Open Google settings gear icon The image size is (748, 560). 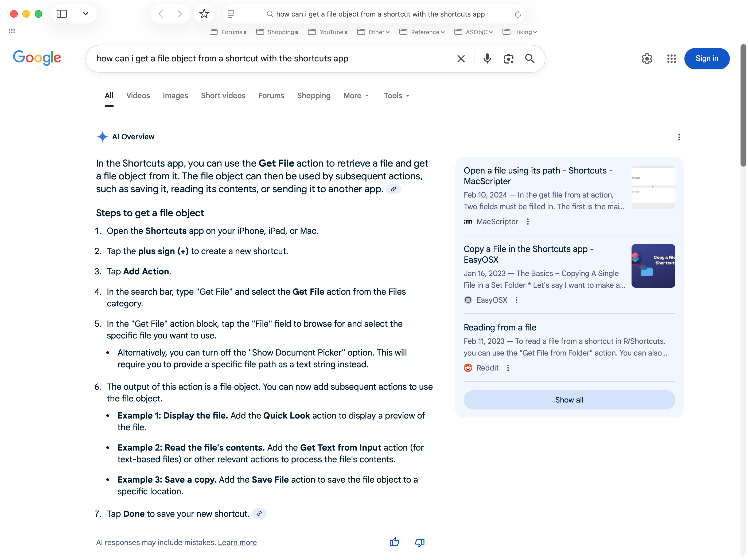tap(646, 58)
